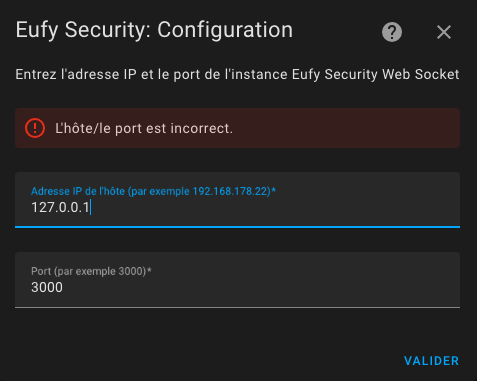This screenshot has height=381, width=477.
Task: Click the 'Eufy Security: Configuration' dialog title
Action: (x=154, y=30)
